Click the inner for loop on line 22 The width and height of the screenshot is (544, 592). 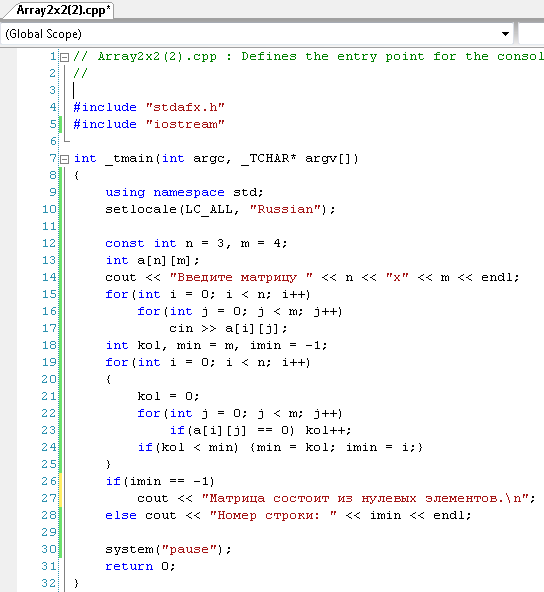point(240,413)
